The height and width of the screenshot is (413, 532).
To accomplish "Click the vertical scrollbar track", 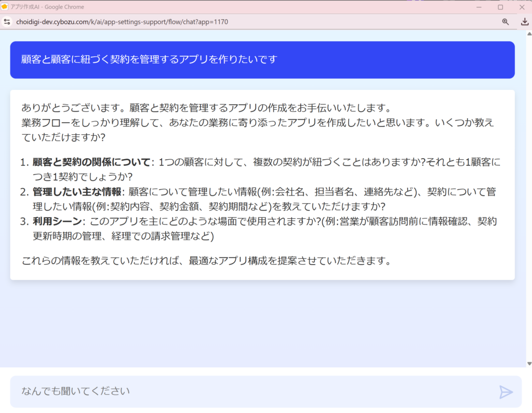I will pos(529,208).
